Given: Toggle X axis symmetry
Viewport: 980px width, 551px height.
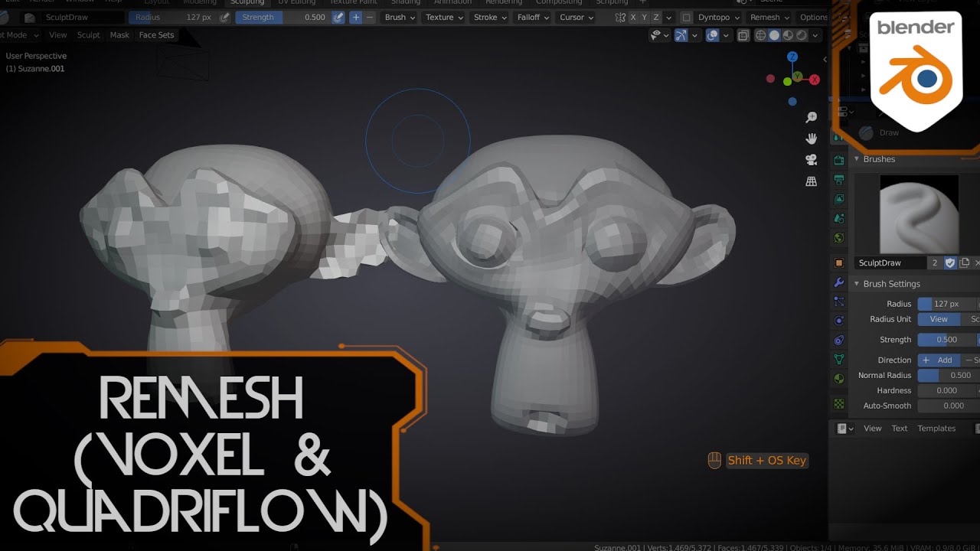Looking at the screenshot, I should click(633, 17).
